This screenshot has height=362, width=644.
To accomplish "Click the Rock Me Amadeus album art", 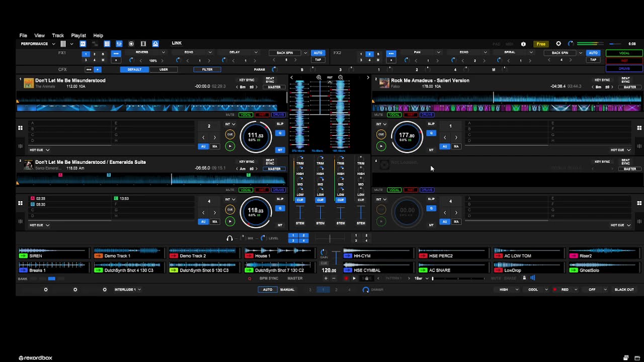I will click(384, 82).
